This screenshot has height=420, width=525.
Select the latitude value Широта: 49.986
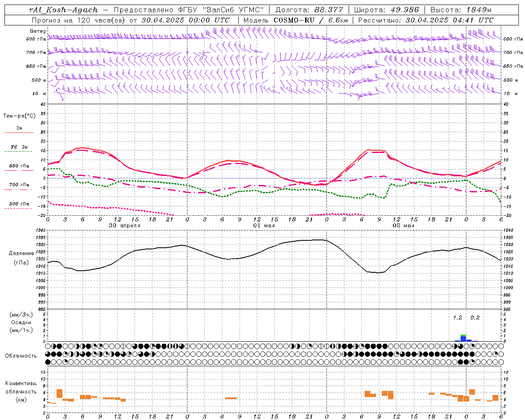[386, 10]
